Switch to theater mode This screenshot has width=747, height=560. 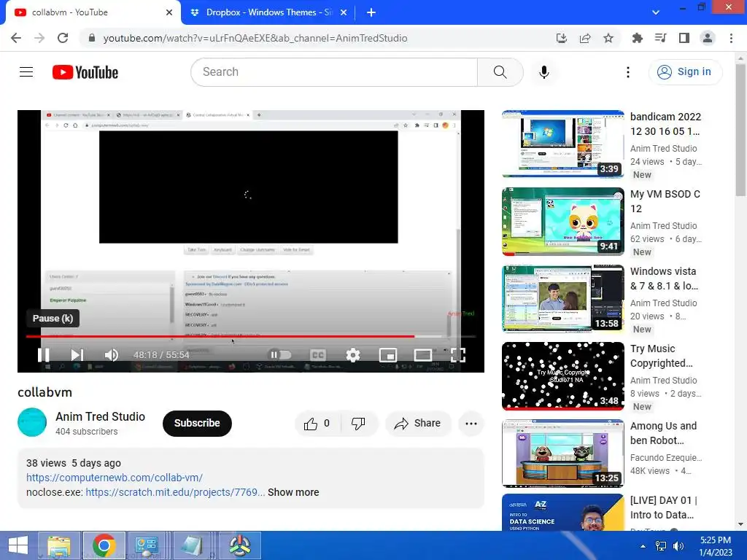coord(422,355)
